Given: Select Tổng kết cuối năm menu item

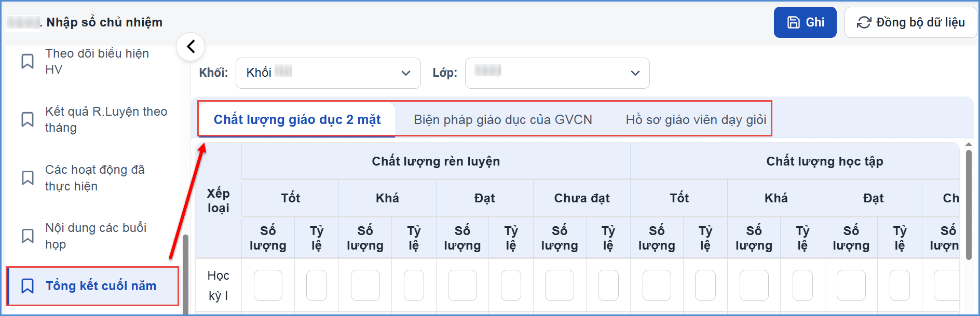Looking at the screenshot, I should [92, 286].
